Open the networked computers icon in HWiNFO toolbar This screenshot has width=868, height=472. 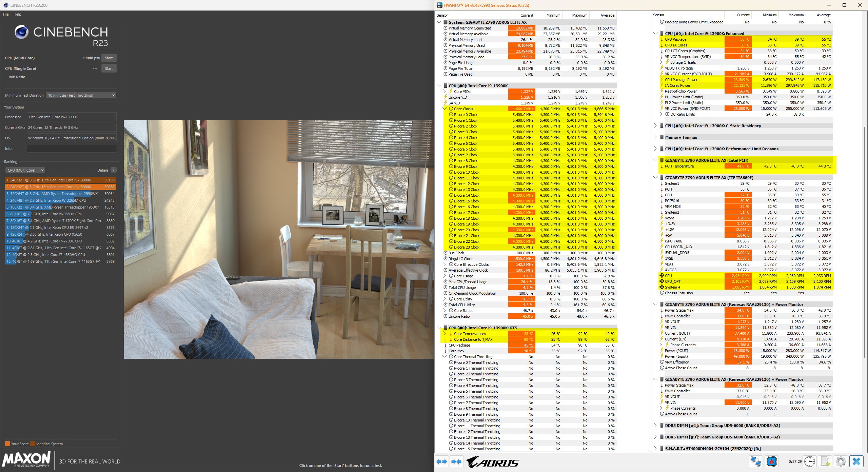click(x=755, y=461)
